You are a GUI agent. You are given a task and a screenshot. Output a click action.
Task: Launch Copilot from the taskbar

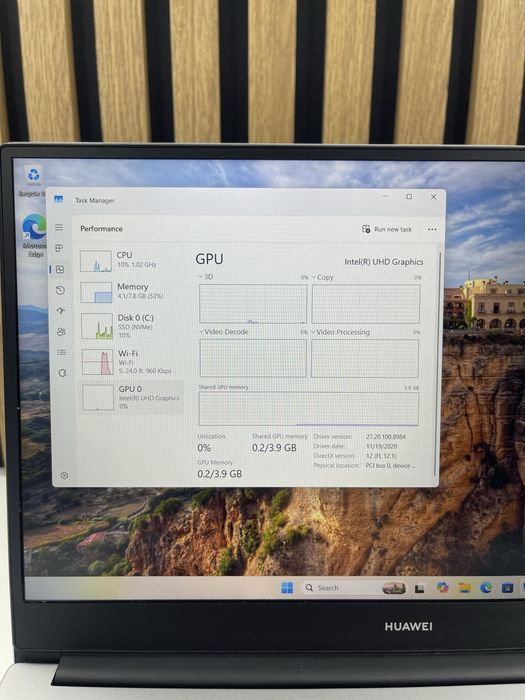pyautogui.click(x=442, y=588)
